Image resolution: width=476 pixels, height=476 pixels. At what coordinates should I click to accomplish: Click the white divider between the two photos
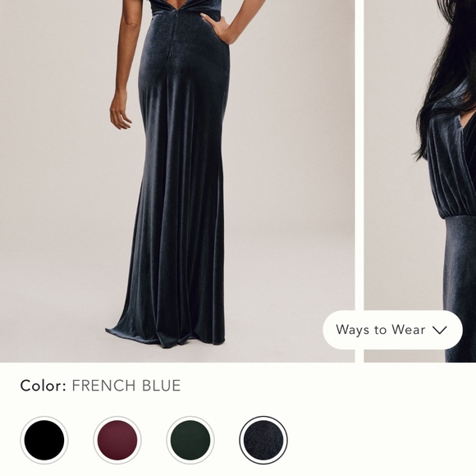point(359,181)
